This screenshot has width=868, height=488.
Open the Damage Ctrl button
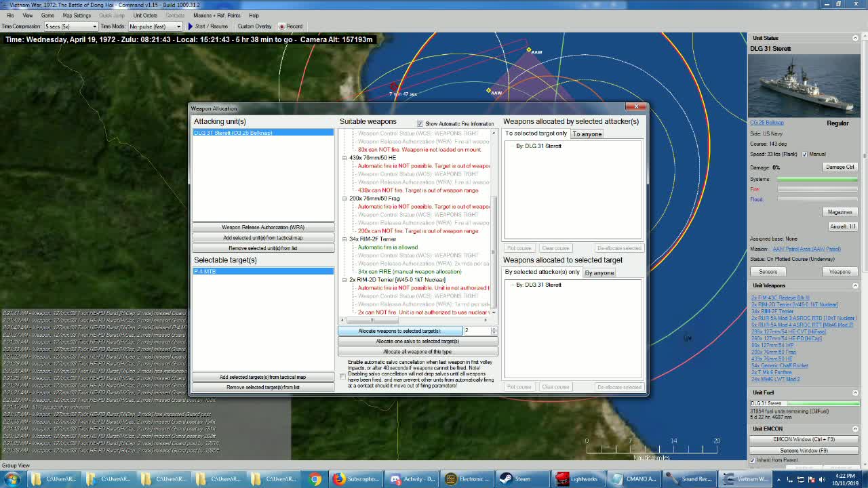pos(840,167)
